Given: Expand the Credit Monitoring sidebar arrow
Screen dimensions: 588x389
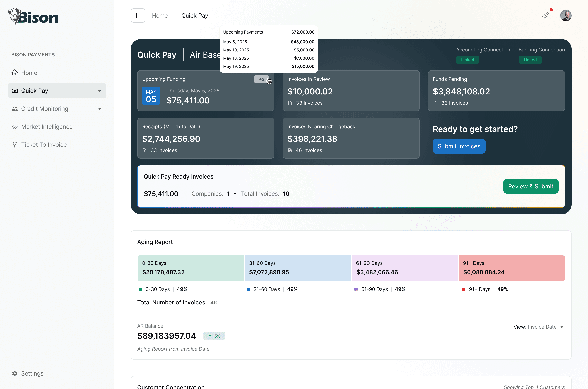Looking at the screenshot, I should coord(100,109).
